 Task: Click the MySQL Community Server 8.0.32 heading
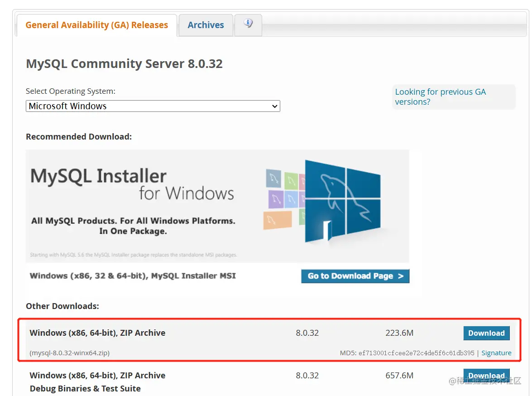(124, 64)
